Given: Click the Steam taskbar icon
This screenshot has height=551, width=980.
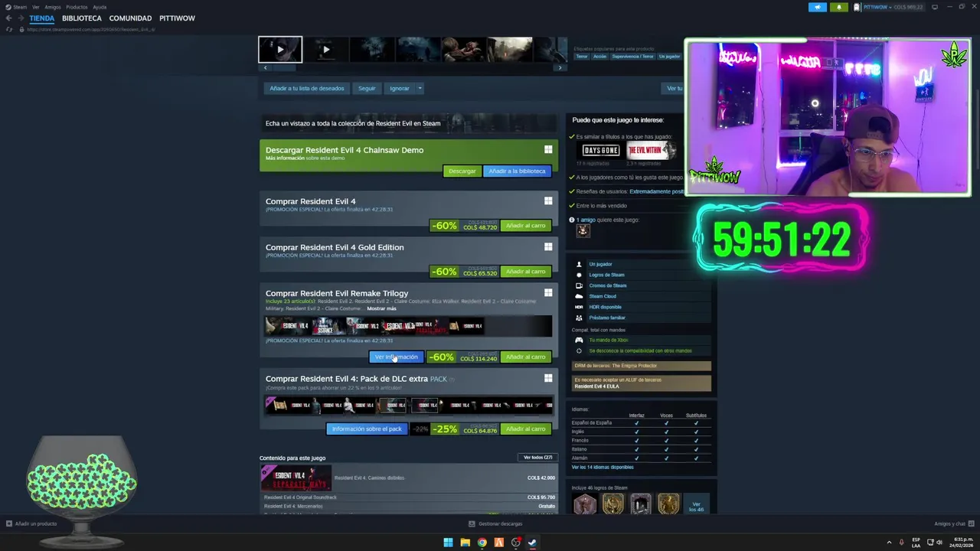Looking at the screenshot, I should point(532,543).
